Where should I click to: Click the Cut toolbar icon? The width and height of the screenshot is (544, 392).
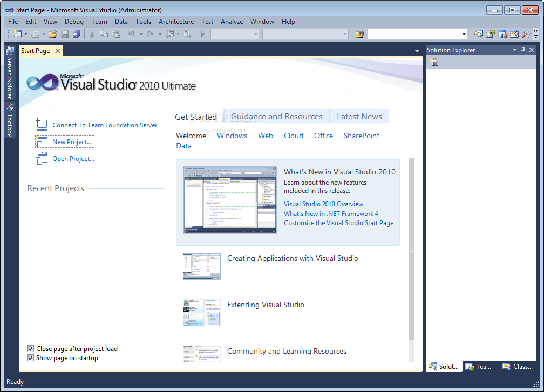92,34
